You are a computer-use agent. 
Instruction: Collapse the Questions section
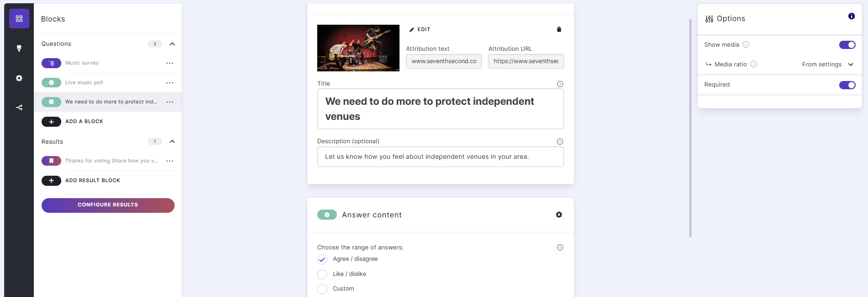[x=172, y=44]
